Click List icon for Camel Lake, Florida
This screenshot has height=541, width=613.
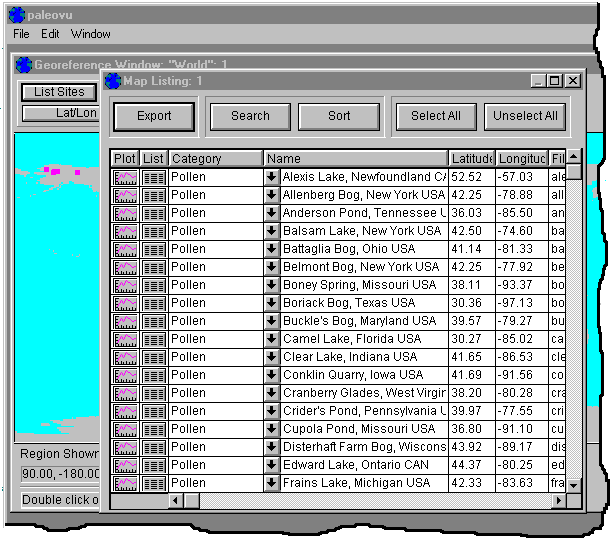pos(154,339)
